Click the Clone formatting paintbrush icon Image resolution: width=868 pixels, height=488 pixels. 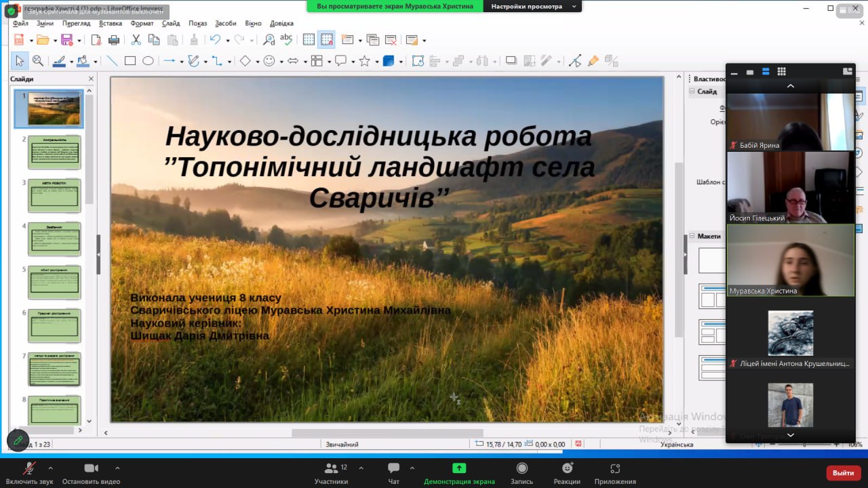pyautogui.click(x=194, y=40)
